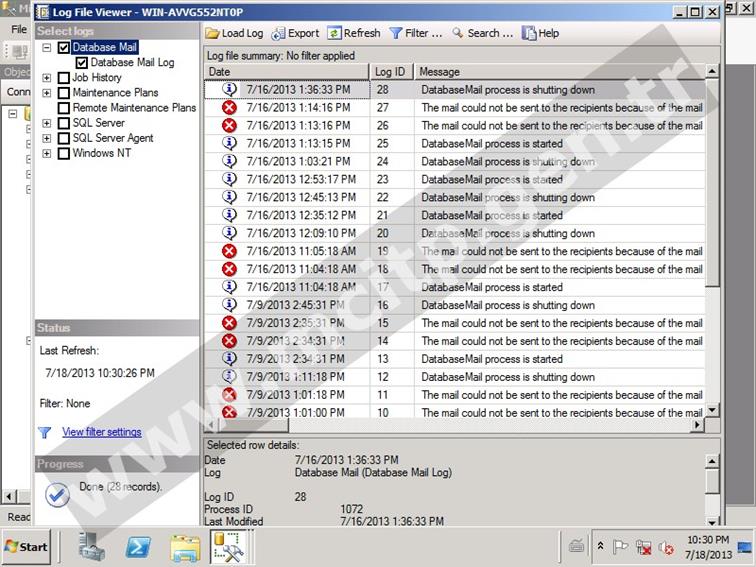Launch PowerShell from the taskbar

[x=138, y=547]
